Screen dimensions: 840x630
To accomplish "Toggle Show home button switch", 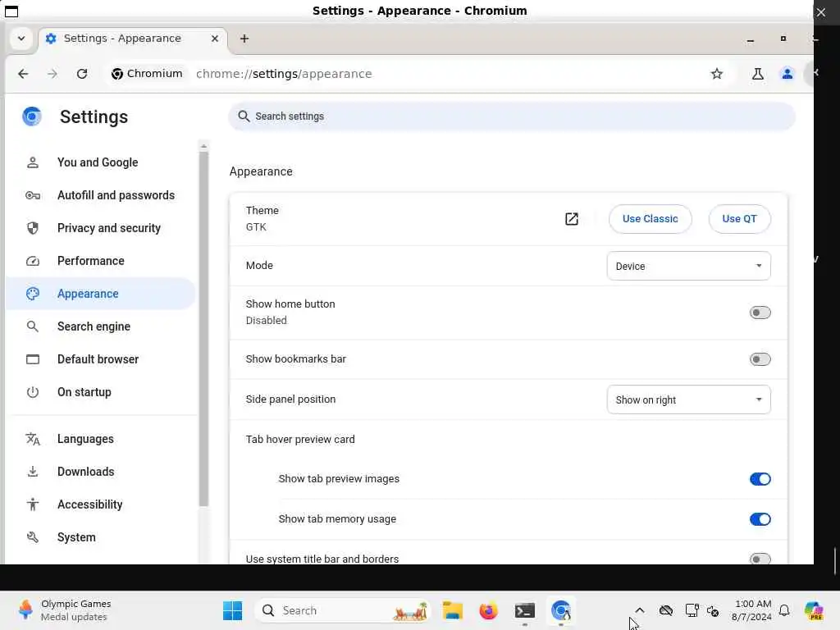I will point(760,313).
